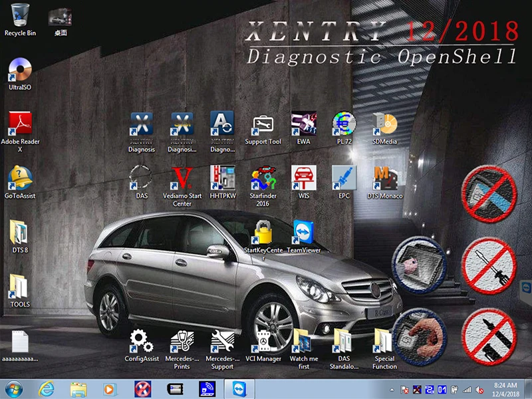This screenshot has width=532, height=399.
Task: Open the Windows Start menu
Action: [14, 389]
